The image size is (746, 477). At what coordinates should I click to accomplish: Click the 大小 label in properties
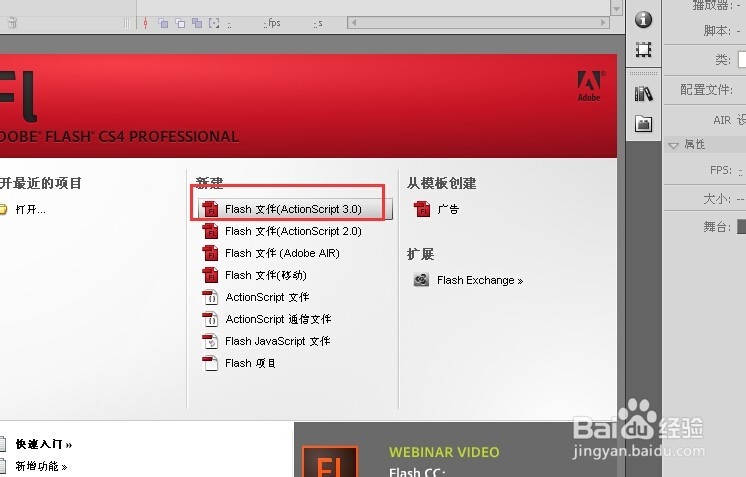click(717, 198)
